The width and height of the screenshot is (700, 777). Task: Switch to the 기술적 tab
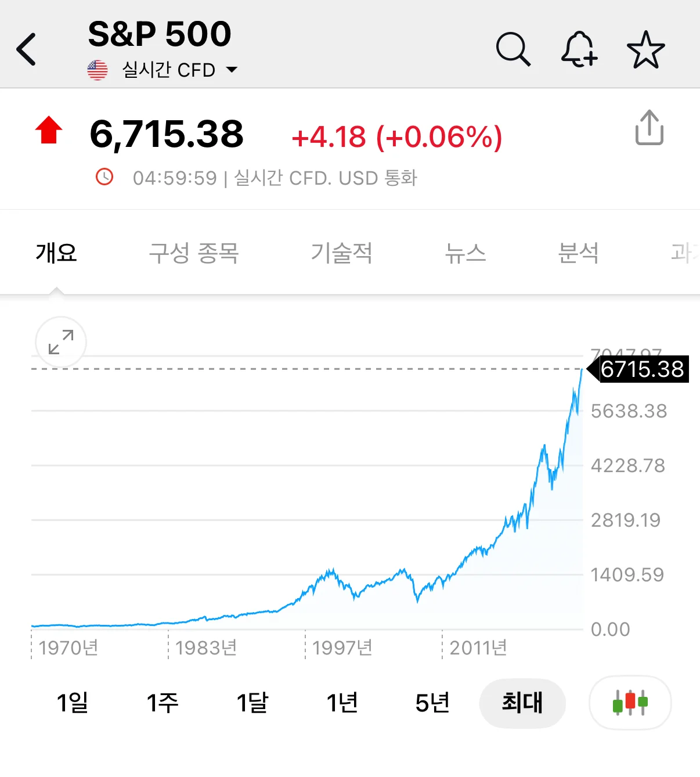click(x=341, y=253)
